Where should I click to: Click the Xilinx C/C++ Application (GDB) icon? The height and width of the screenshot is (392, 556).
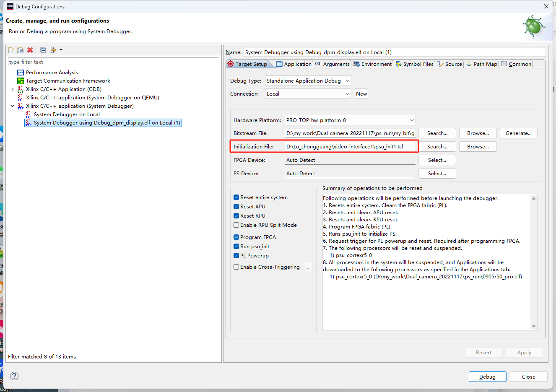pyautogui.click(x=21, y=89)
